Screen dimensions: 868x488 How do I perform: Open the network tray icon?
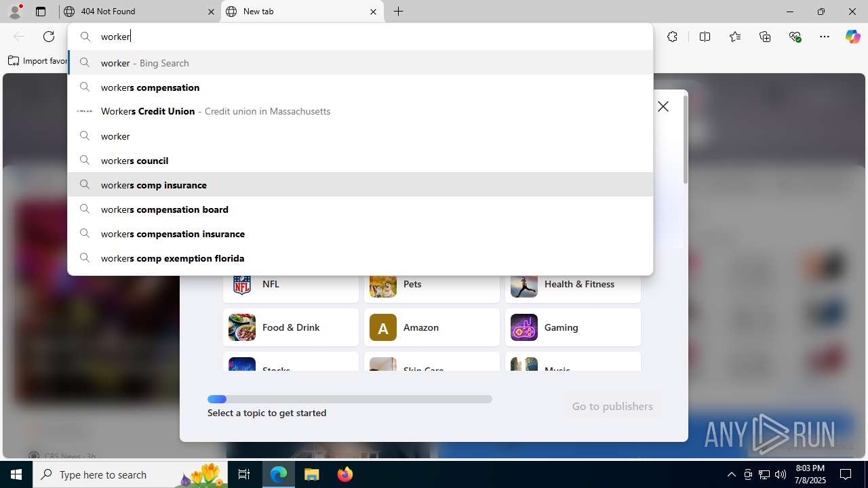(764, 474)
